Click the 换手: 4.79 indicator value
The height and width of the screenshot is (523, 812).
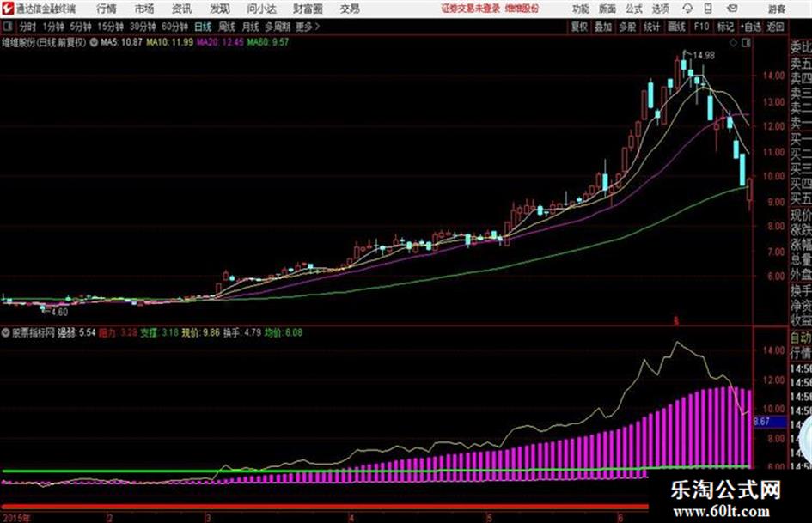242,333
